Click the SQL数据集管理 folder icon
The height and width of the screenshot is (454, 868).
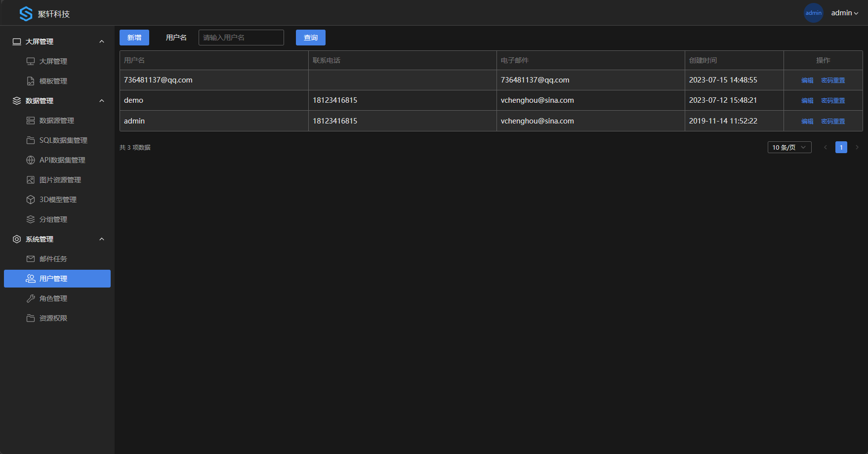(x=31, y=140)
